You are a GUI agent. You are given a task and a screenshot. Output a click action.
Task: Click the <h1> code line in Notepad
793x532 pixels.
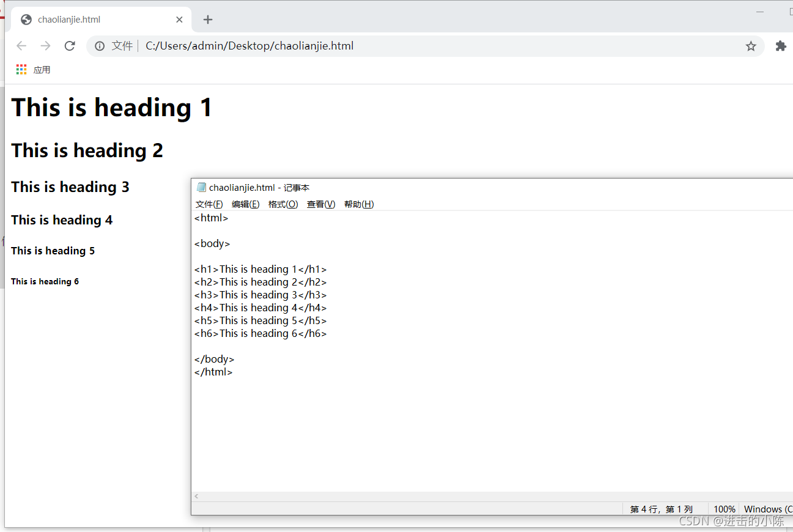coord(260,269)
